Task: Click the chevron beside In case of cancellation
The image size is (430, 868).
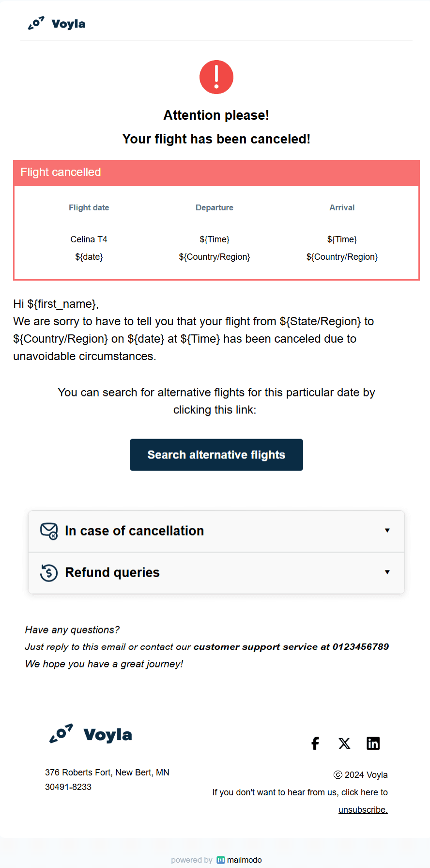Action: pyautogui.click(x=387, y=531)
